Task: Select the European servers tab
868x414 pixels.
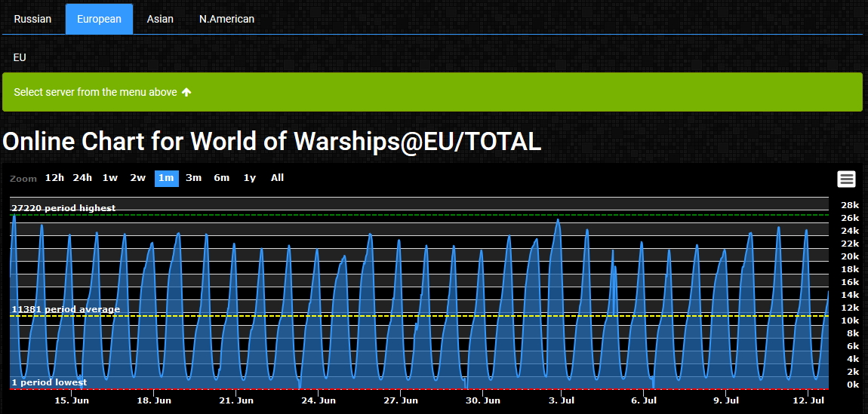Action: [99, 19]
